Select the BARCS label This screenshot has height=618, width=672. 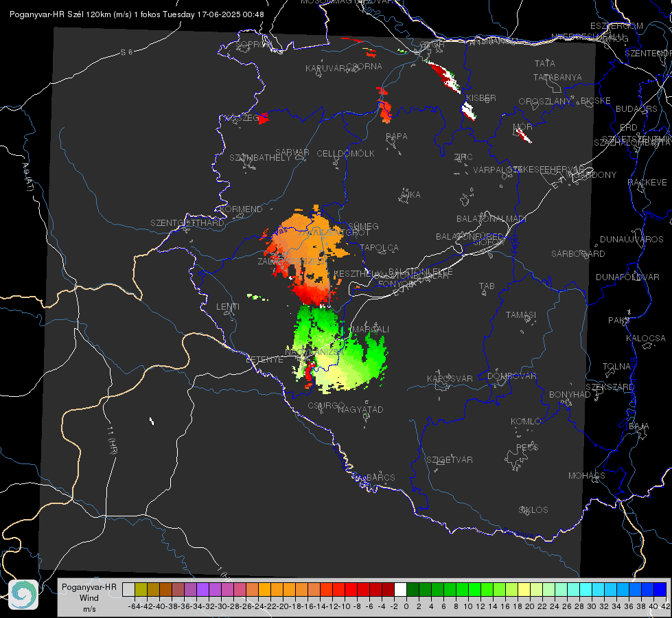tap(381, 477)
